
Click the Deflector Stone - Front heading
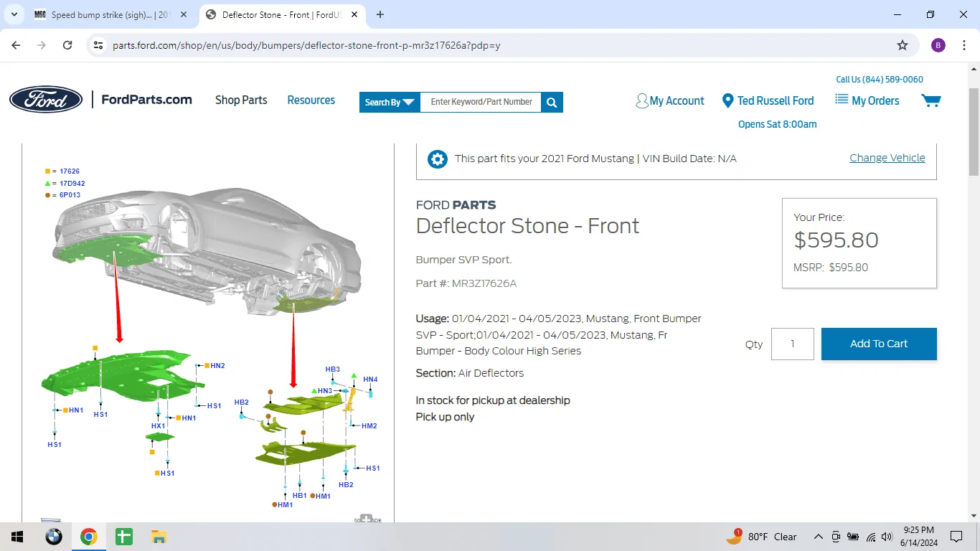pos(527,226)
